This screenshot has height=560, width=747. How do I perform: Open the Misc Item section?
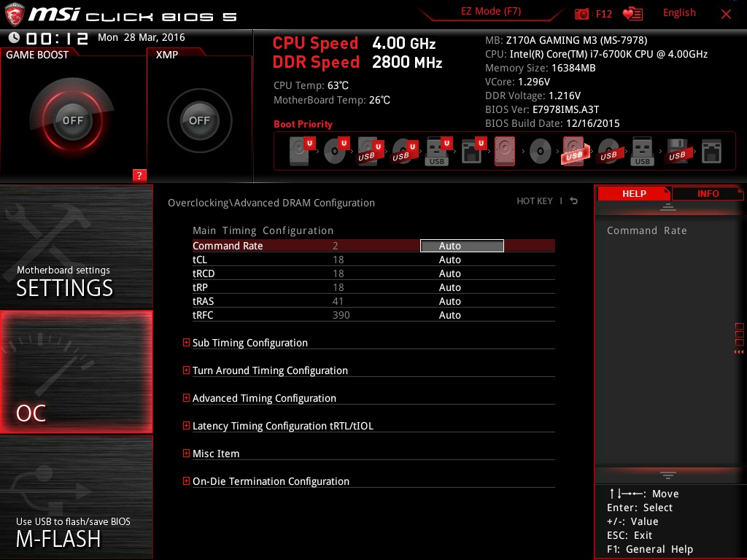pyautogui.click(x=217, y=454)
